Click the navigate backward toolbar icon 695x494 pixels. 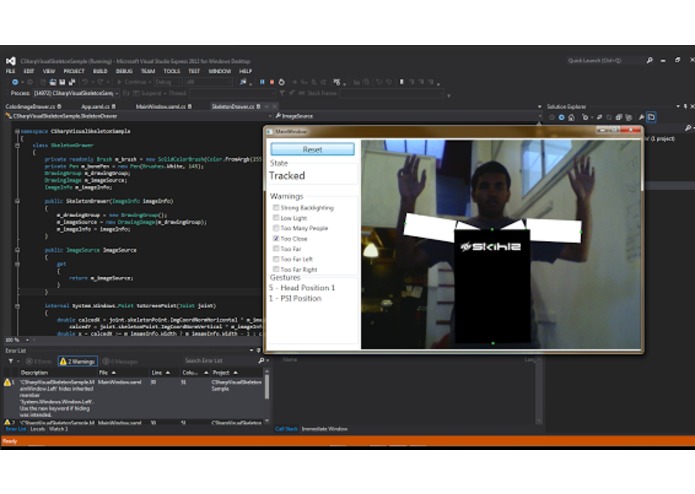15,82
